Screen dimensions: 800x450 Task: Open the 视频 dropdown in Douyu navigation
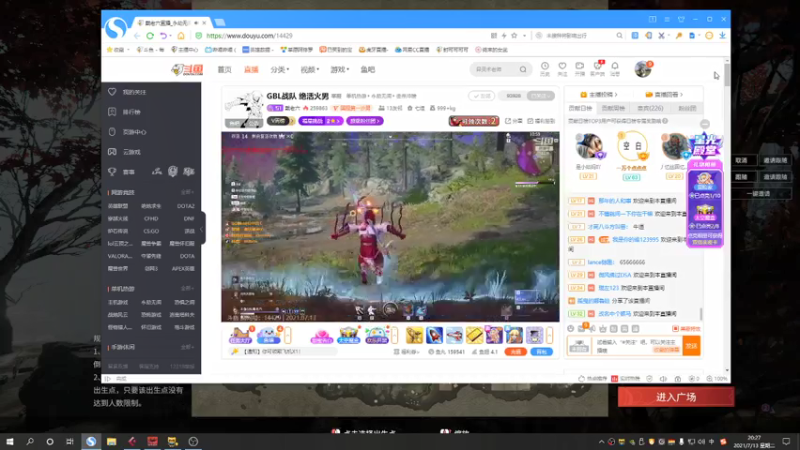pyautogui.click(x=309, y=69)
